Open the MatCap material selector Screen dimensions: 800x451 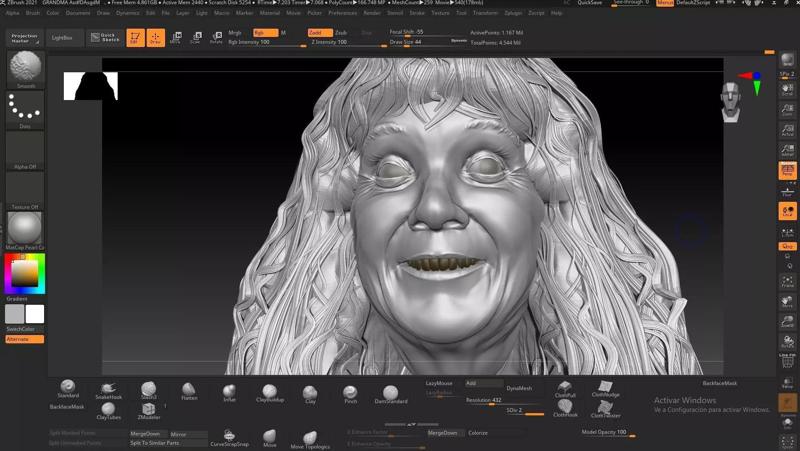click(x=25, y=228)
